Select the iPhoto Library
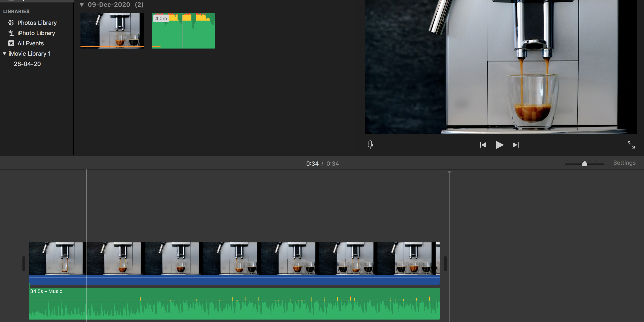 (x=36, y=33)
